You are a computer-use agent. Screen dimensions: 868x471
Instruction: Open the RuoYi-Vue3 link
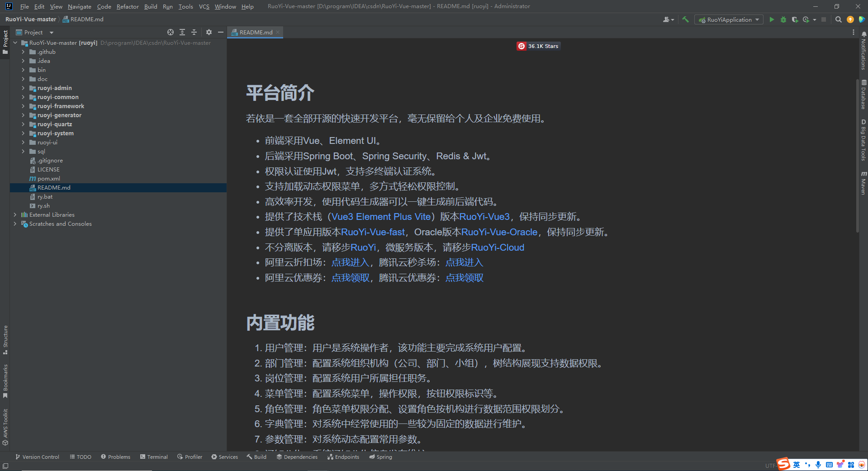(484, 217)
